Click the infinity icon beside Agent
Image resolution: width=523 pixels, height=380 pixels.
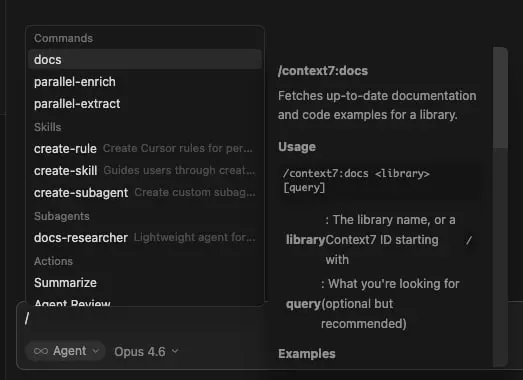(41, 351)
